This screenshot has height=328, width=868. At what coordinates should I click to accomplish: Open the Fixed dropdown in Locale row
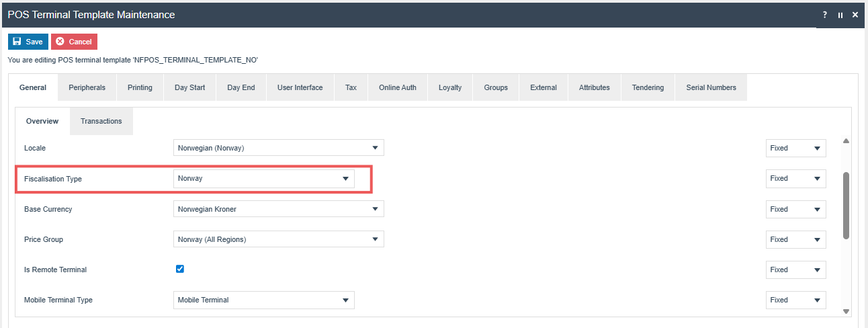(796, 148)
